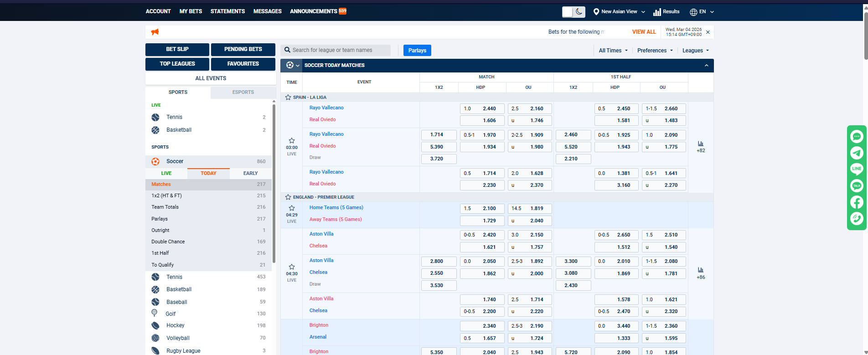The image size is (868, 355).
Task: Open the Facebook contact icon
Action: coord(857,202)
